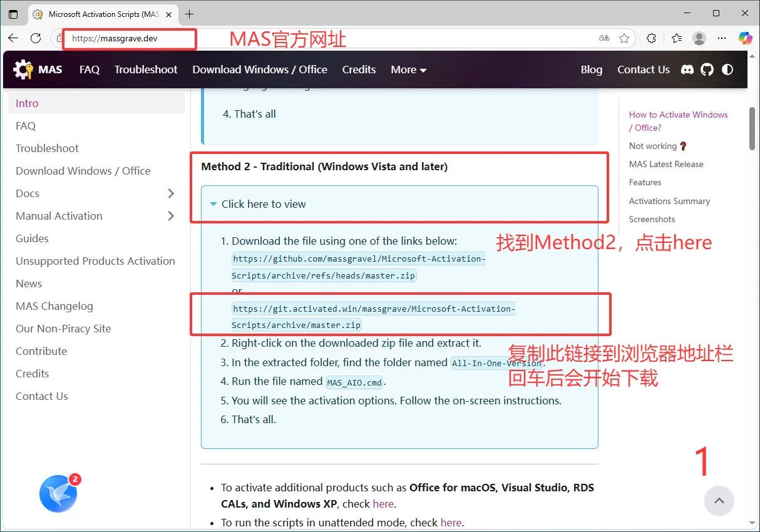The image size is (760, 532).
Task: Jump to Activations Summary section
Action: click(670, 201)
